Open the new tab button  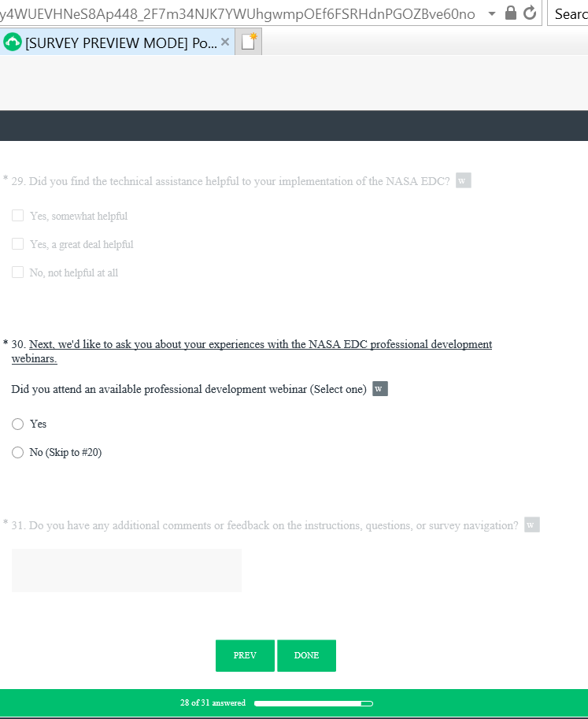point(249,43)
